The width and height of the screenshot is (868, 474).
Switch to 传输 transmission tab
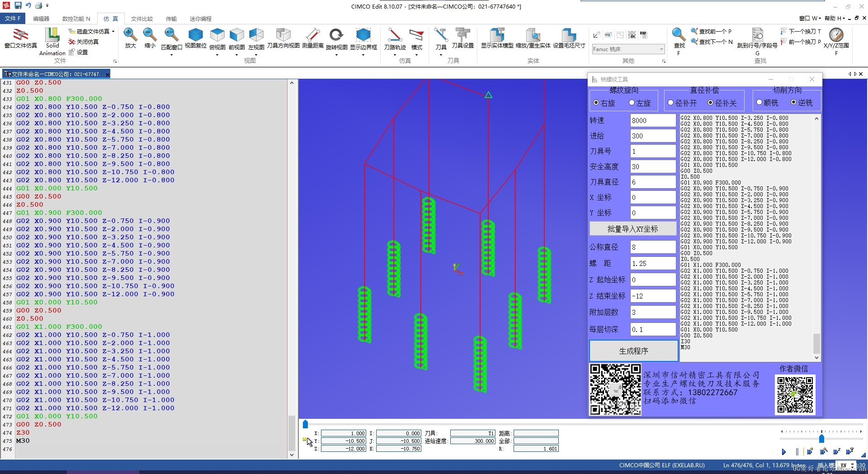tap(171, 19)
